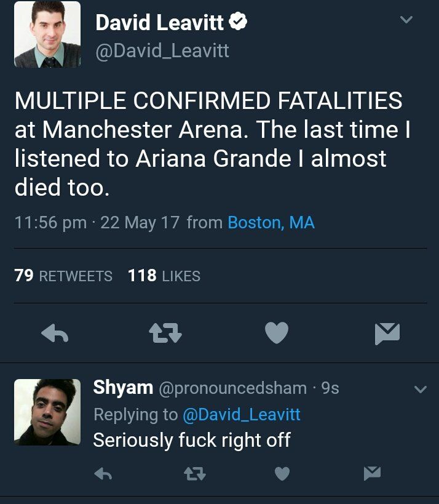Open options chevron on David Leavitt's tweet
The height and width of the screenshot is (504, 439).
point(406,20)
